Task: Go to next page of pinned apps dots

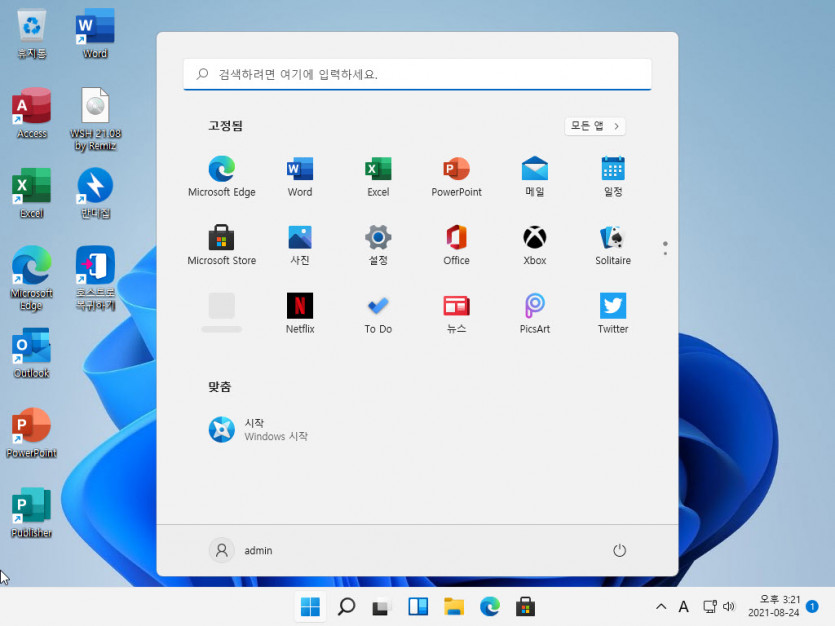Action: pyautogui.click(x=665, y=253)
